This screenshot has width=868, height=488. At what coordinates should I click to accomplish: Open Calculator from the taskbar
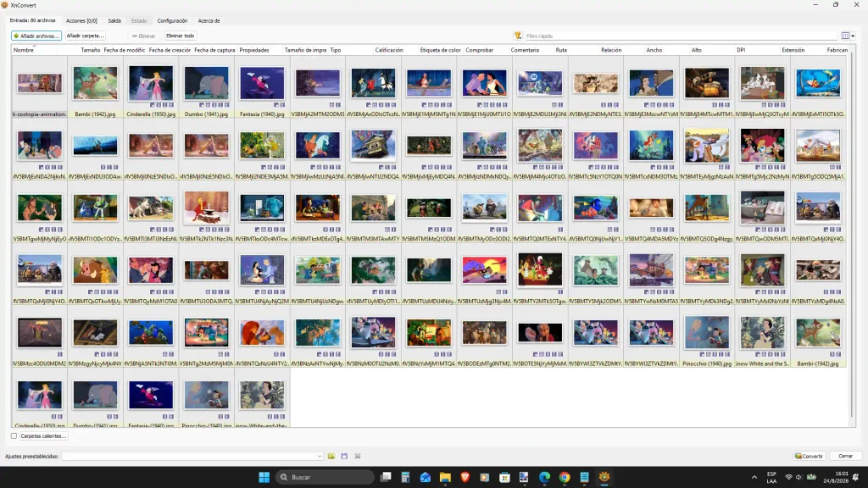(405, 477)
